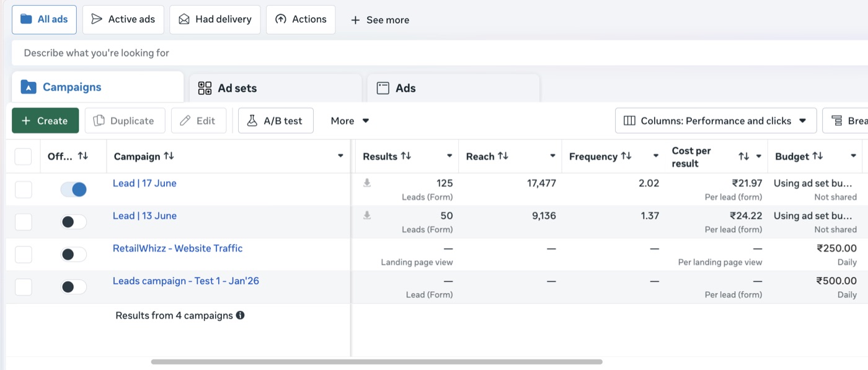Check the box for RetailWhizz - Website Traffic row
This screenshot has height=370, width=868.
pos(23,255)
